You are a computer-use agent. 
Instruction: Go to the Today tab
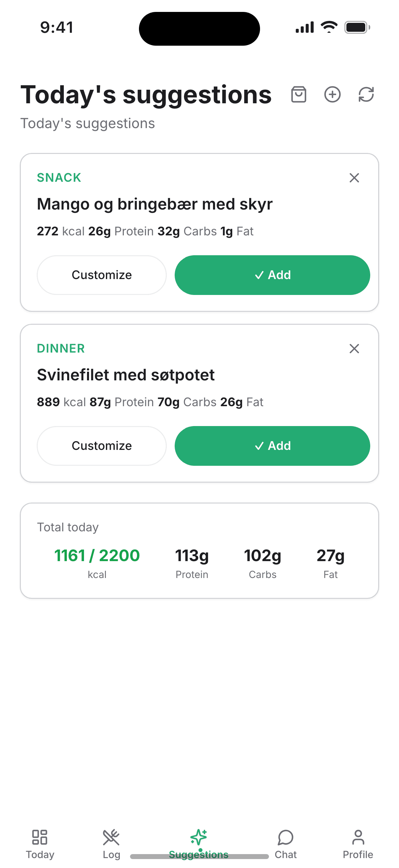tap(40, 844)
